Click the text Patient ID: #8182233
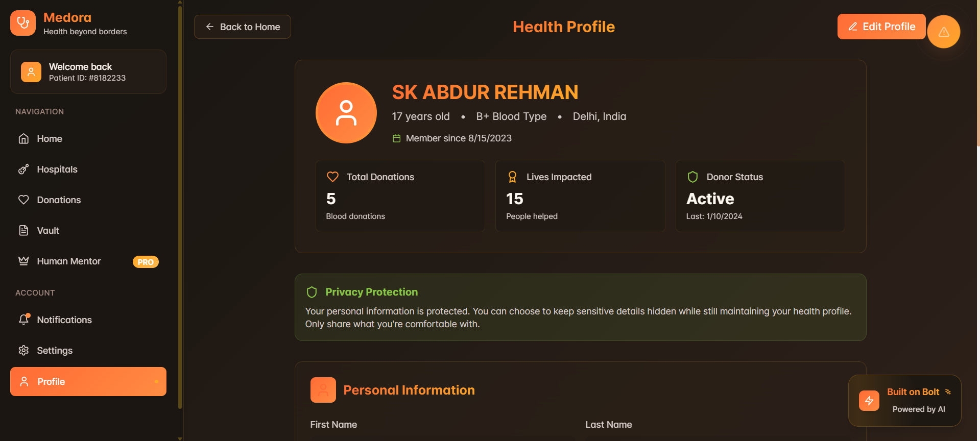Viewport: 980px width, 441px height. coord(87,78)
